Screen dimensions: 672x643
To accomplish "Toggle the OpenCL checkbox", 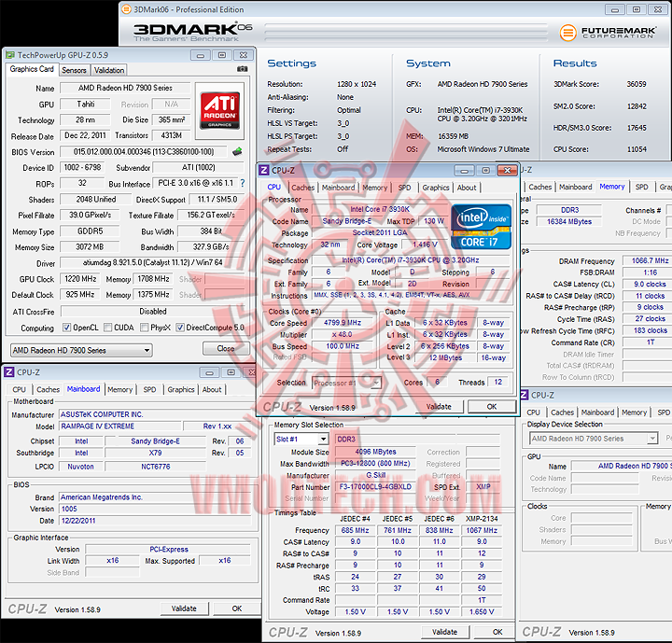I will coord(67,328).
